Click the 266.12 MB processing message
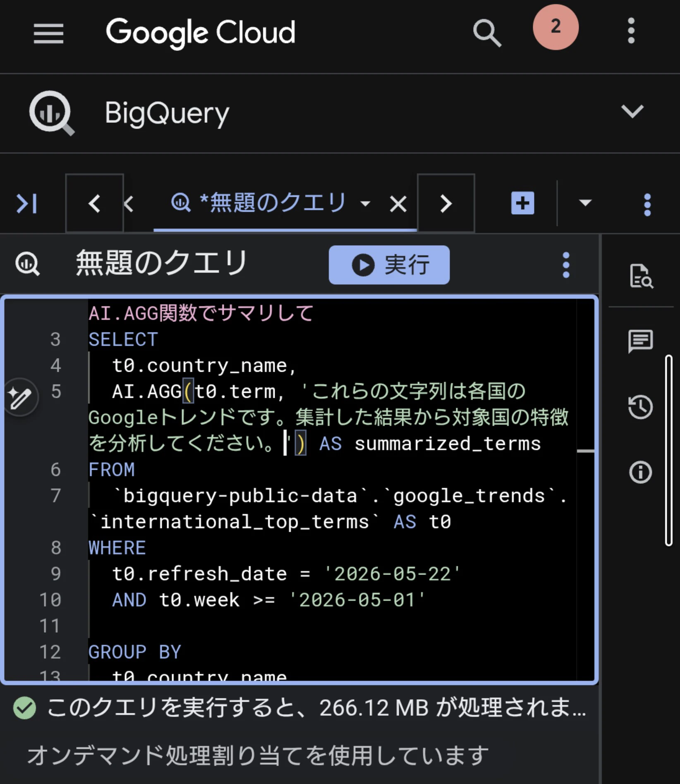The image size is (680, 784). (x=316, y=708)
